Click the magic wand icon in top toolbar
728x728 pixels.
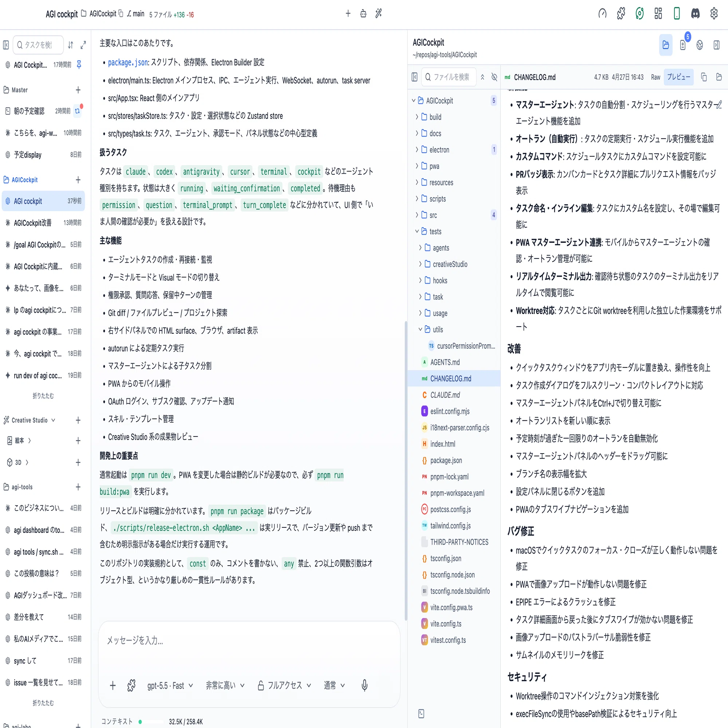click(x=379, y=13)
